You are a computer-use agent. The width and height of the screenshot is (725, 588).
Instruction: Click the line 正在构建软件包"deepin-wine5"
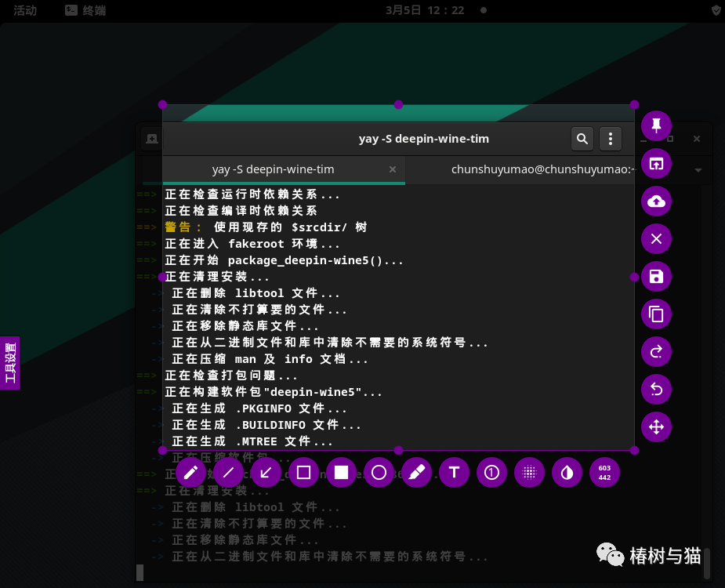pyautogui.click(x=274, y=392)
